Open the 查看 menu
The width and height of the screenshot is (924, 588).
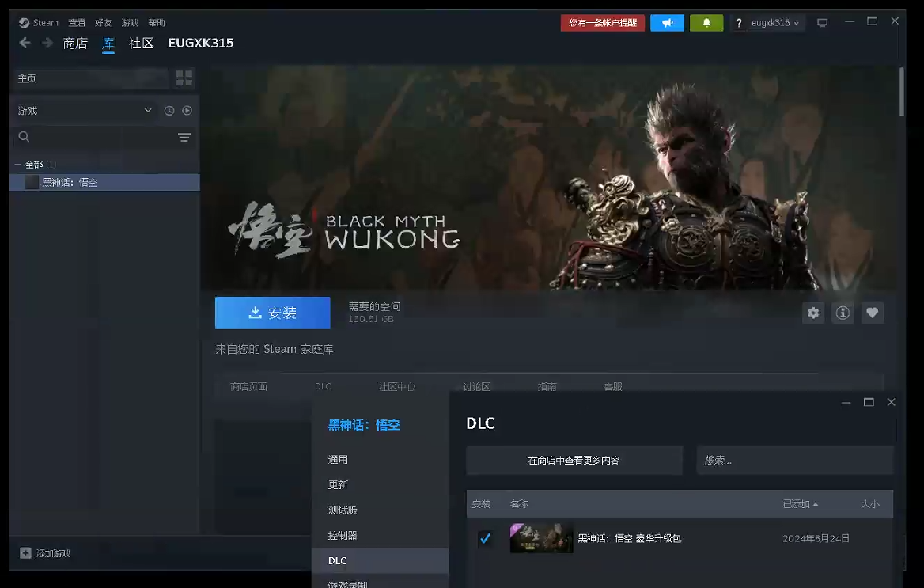point(77,22)
